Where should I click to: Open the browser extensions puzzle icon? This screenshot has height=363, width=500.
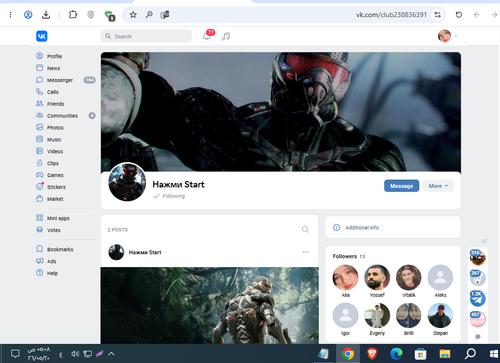[x=73, y=15]
